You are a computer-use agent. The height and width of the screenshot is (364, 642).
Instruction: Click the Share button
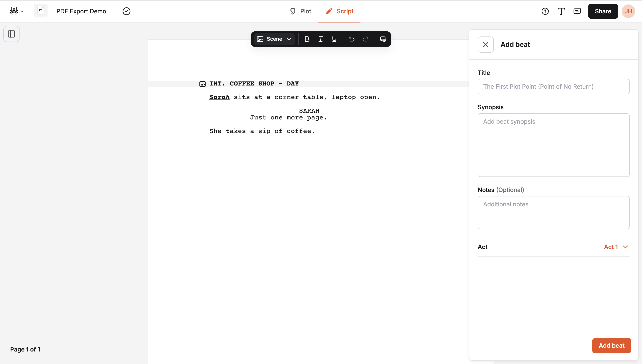[603, 11]
